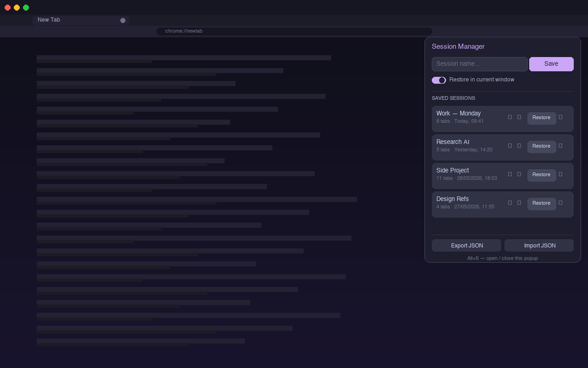This screenshot has width=588, height=368.
Task: Click icon right of Restore in Design Refs row
Action: 560,203
